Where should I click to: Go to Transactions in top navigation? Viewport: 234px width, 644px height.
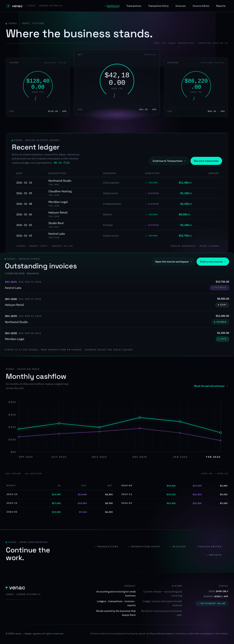coord(133,6)
